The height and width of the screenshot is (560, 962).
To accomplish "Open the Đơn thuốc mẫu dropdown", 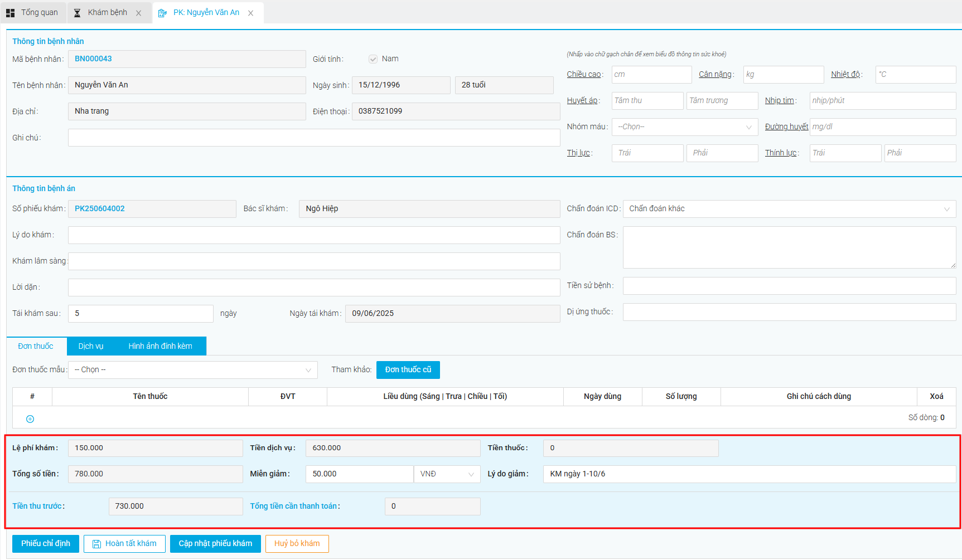I will click(x=193, y=370).
